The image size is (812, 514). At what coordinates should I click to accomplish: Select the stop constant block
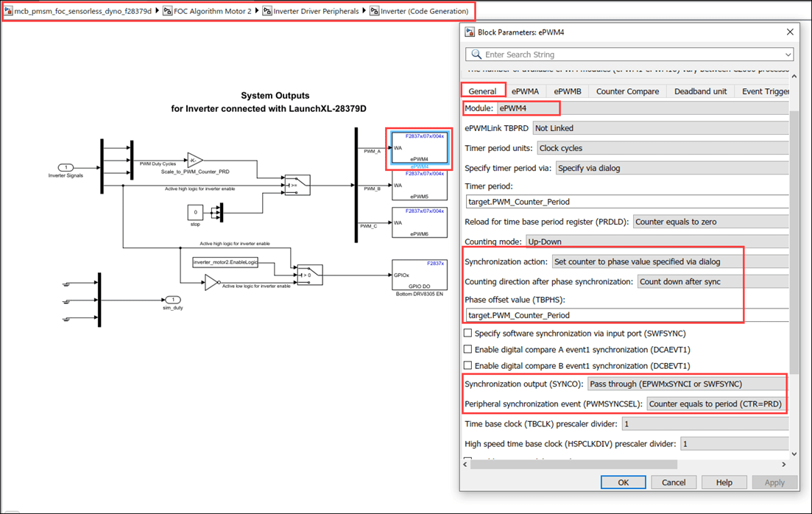tap(195, 212)
